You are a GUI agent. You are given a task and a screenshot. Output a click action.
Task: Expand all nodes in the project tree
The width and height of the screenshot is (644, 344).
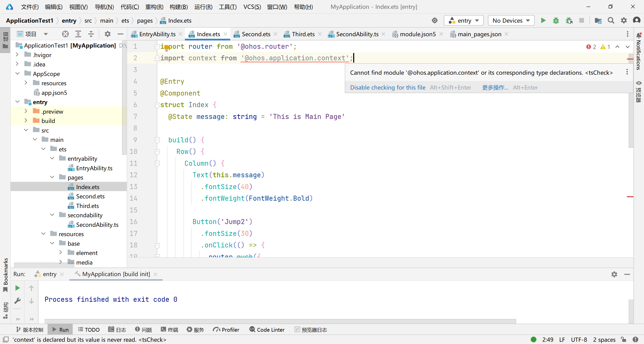click(78, 34)
